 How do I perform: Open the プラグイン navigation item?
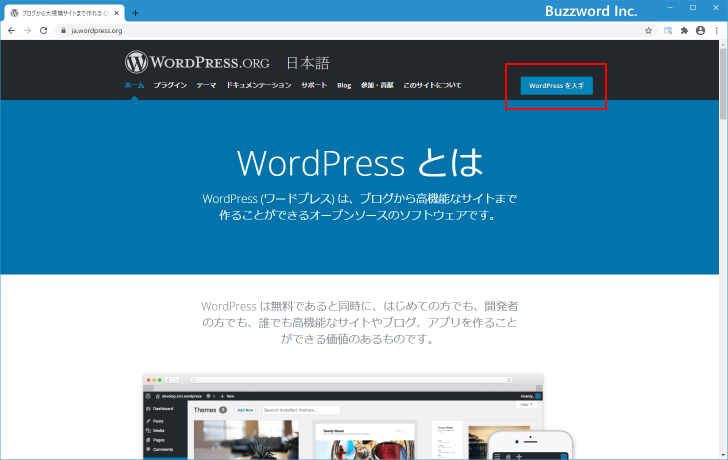tap(170, 86)
